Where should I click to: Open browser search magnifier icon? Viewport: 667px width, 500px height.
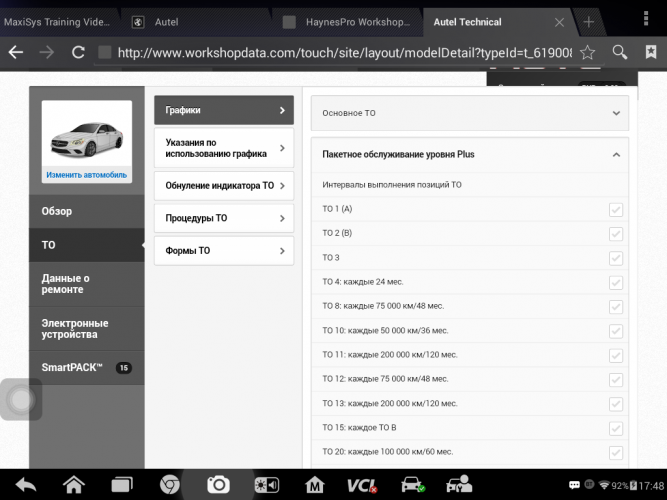pyautogui.click(x=619, y=52)
